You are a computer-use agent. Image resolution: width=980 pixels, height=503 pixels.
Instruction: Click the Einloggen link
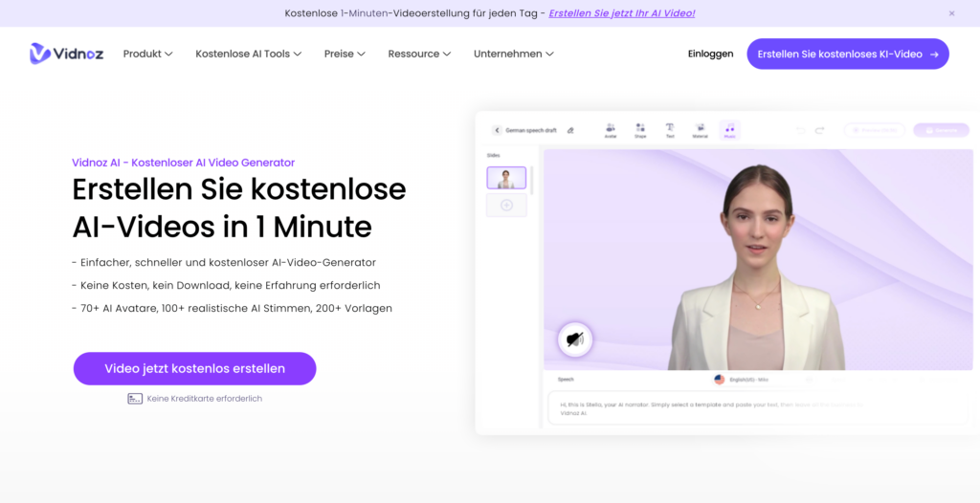pos(711,54)
